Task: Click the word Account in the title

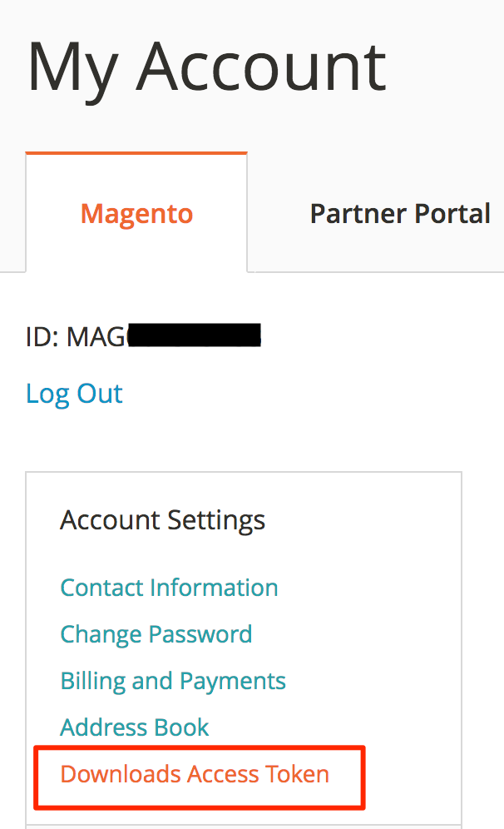Action: 261,67
